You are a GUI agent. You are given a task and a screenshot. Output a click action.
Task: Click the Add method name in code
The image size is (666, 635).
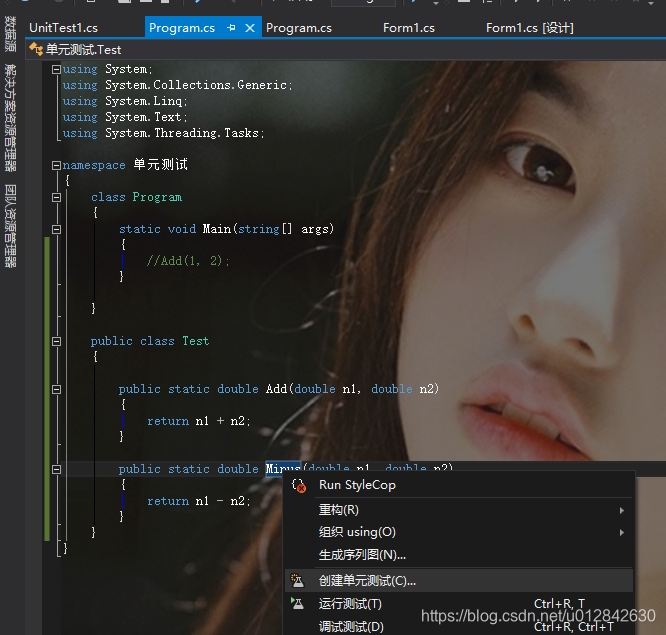point(277,389)
